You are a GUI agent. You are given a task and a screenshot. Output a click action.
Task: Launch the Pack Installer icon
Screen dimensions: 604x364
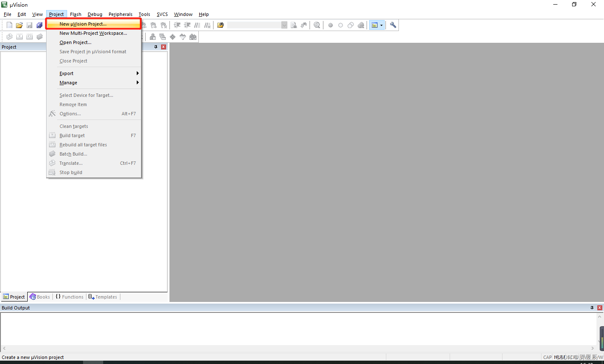coord(193,37)
